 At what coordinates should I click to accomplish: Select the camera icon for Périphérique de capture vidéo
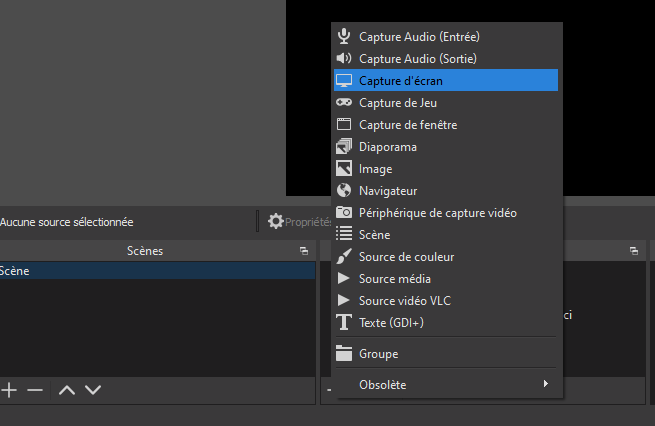click(344, 212)
